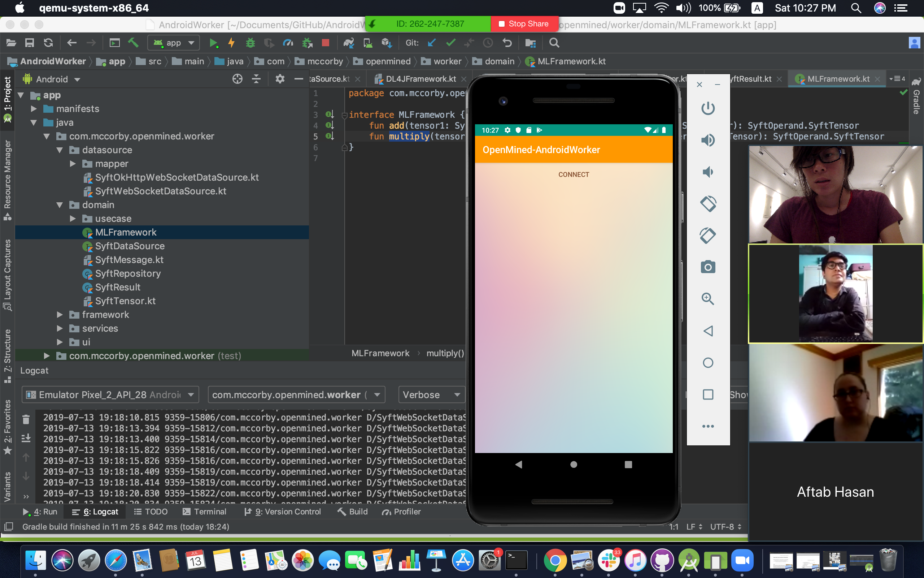Open Project panel settings gear
Screen dimensions: 924x578
280,79
